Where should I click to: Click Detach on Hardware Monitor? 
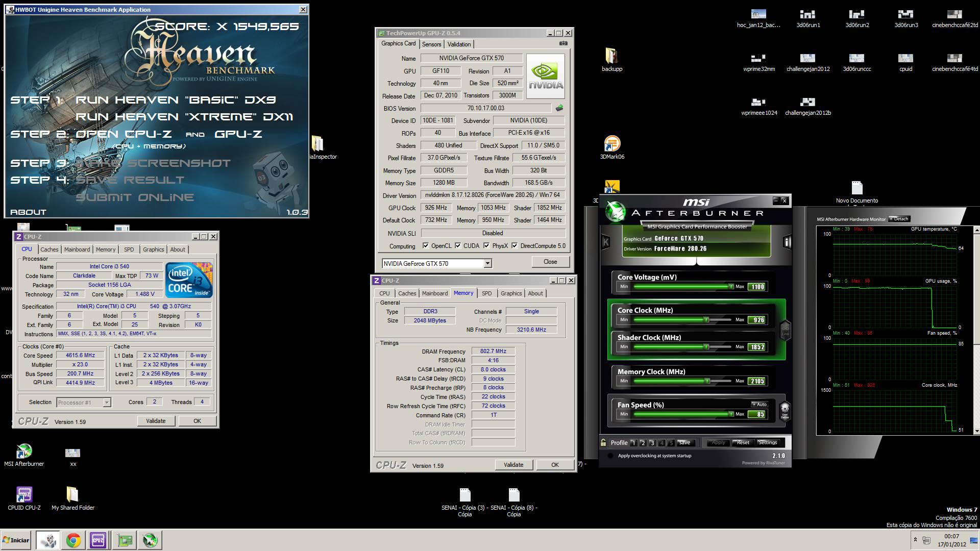point(899,219)
